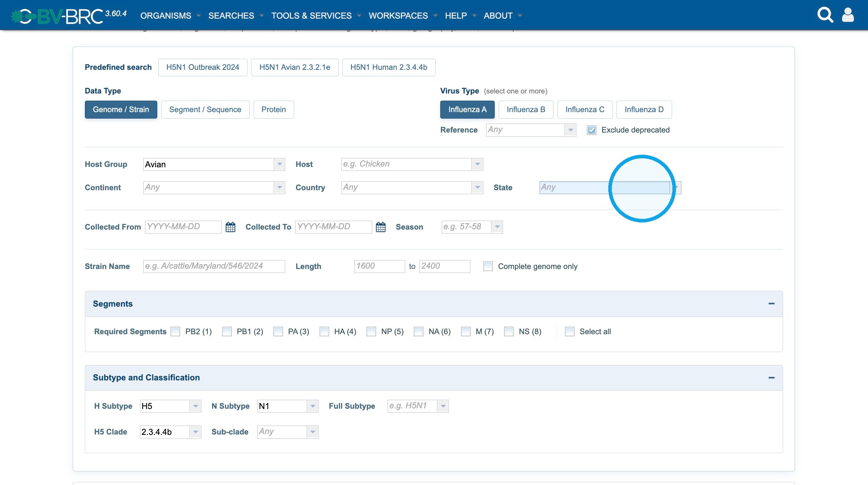The width and height of the screenshot is (868, 485).
Task: Expand the Country dropdown arrow
Action: 477,187
